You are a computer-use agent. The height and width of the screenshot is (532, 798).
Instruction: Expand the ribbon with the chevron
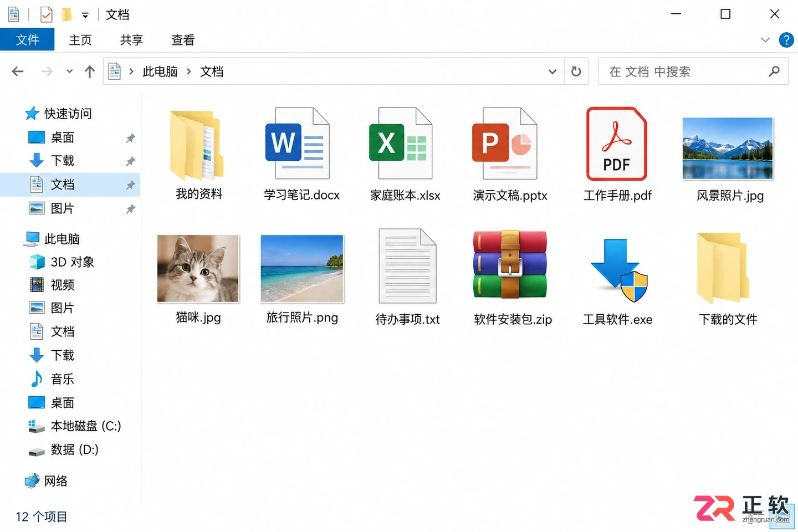tap(765, 40)
